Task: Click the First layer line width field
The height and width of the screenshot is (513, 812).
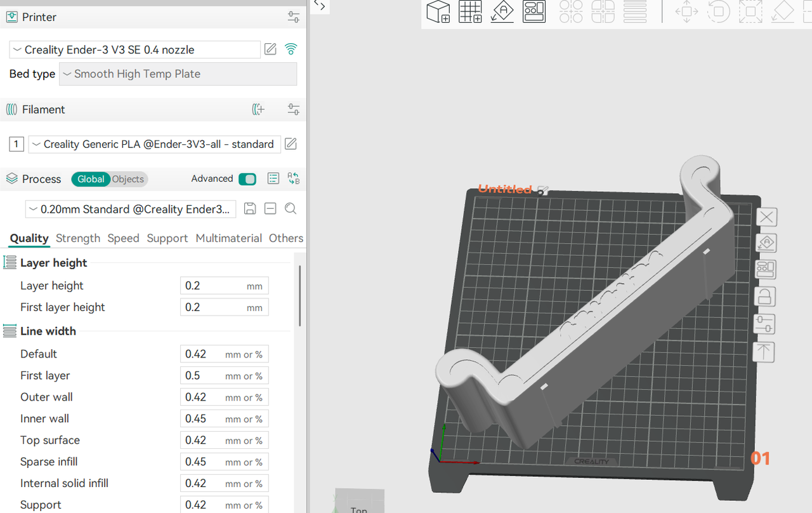Action: point(225,376)
